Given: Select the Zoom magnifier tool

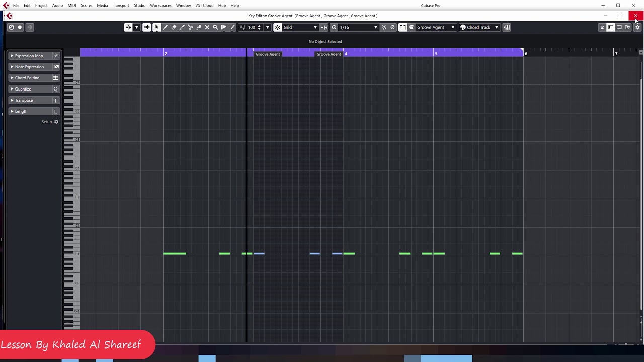Looking at the screenshot, I should [215, 27].
